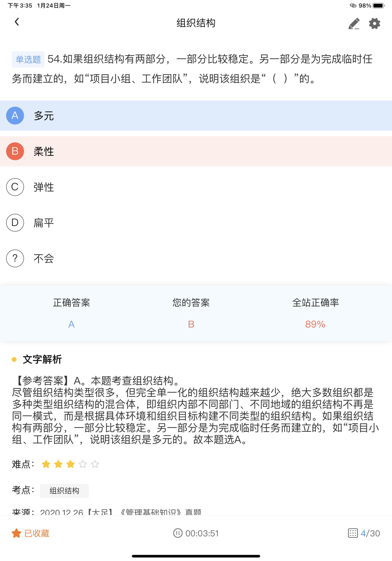Tap the 已收藏 favorite label

pos(37,533)
